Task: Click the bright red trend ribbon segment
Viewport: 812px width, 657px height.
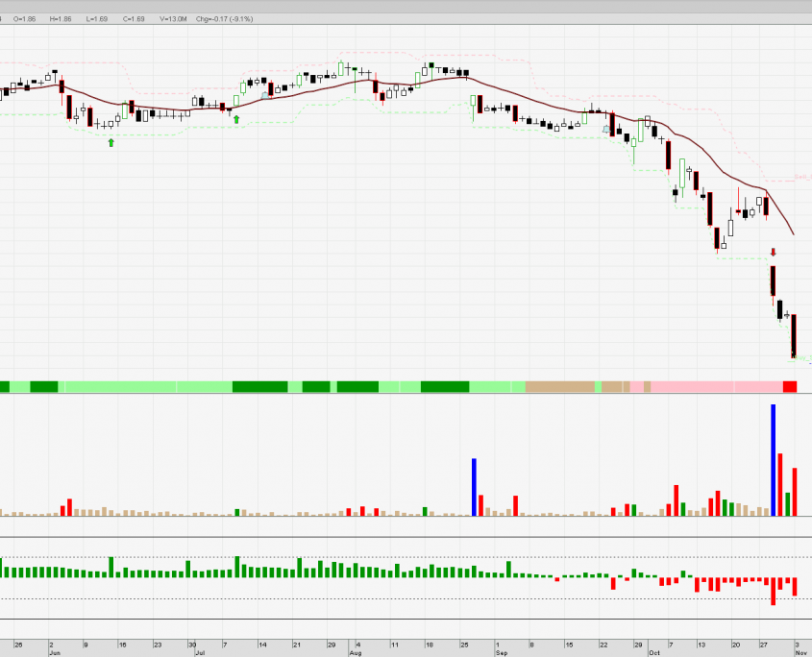Action: coord(790,386)
